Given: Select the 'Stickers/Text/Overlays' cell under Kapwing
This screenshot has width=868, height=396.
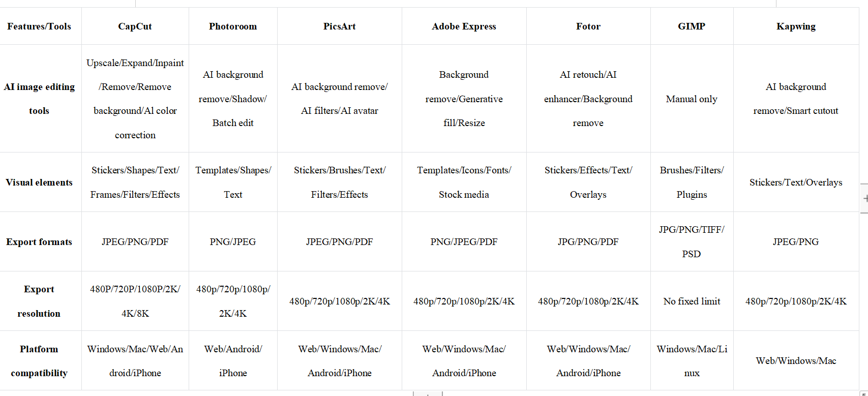Looking at the screenshot, I should coord(796,182).
